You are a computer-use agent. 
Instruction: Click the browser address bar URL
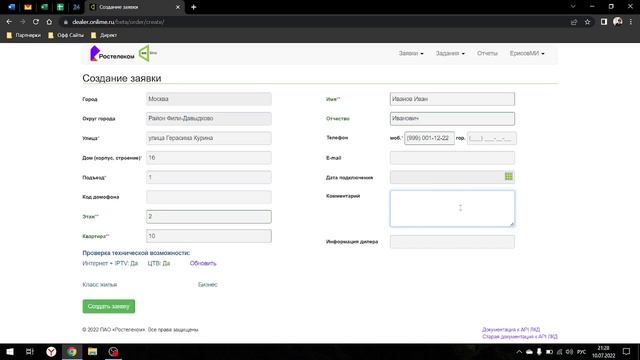(118, 22)
